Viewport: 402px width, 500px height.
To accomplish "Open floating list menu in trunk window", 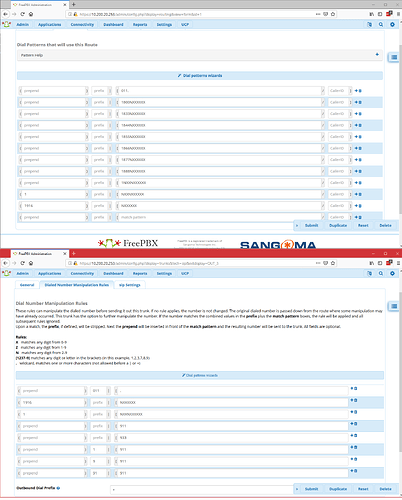I will pyautogui.click(x=394, y=306).
